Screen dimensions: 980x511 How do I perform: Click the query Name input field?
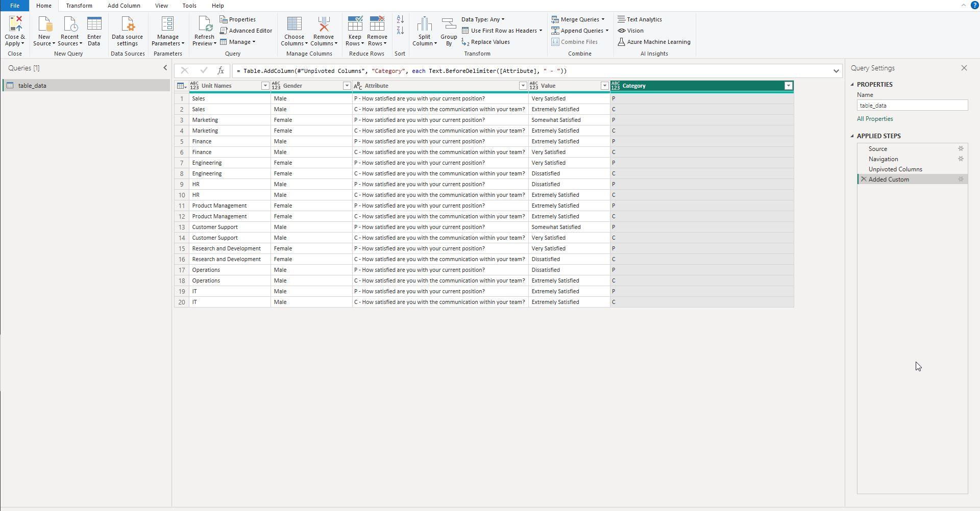click(x=912, y=106)
